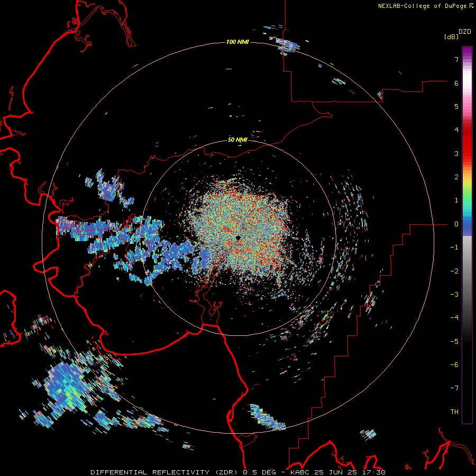Screen dimensions: 476x476
Task: Click the color scale value 6
Action: point(456,83)
